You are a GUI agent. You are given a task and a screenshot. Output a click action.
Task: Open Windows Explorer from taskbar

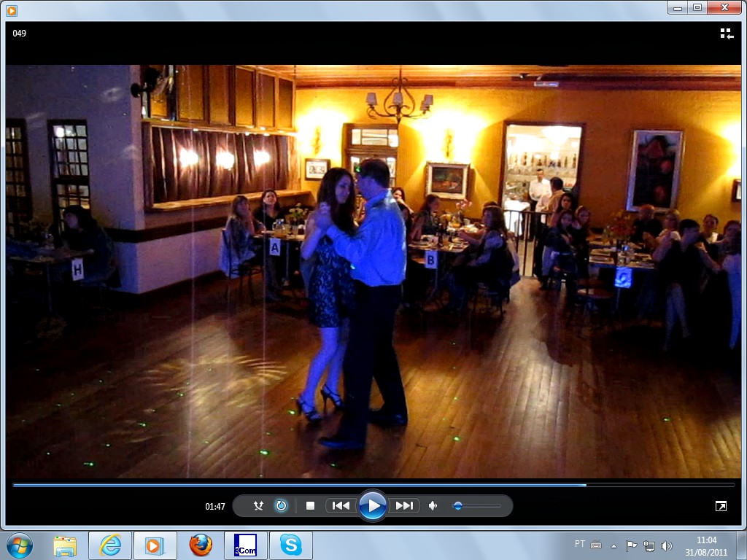[65, 545]
